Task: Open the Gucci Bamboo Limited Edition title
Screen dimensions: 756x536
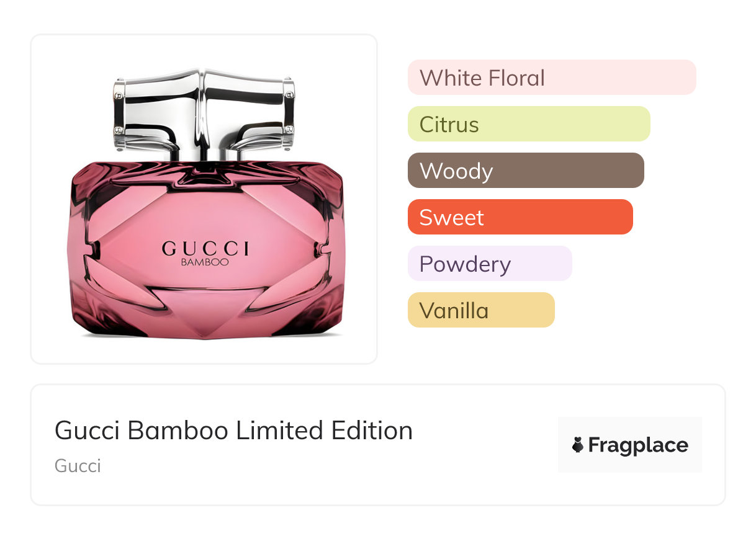Action: coord(233,430)
